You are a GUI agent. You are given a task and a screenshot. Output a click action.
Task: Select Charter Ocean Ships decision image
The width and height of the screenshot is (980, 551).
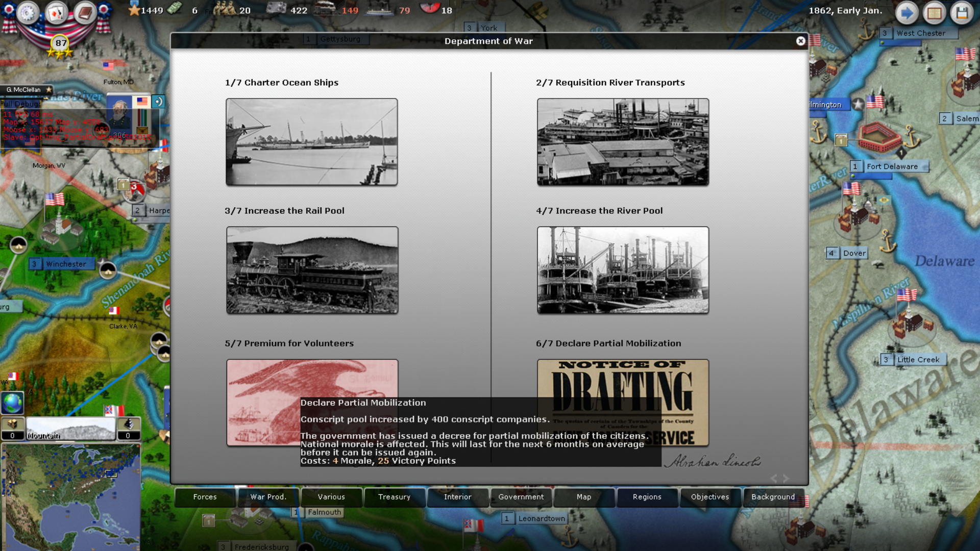pyautogui.click(x=311, y=142)
